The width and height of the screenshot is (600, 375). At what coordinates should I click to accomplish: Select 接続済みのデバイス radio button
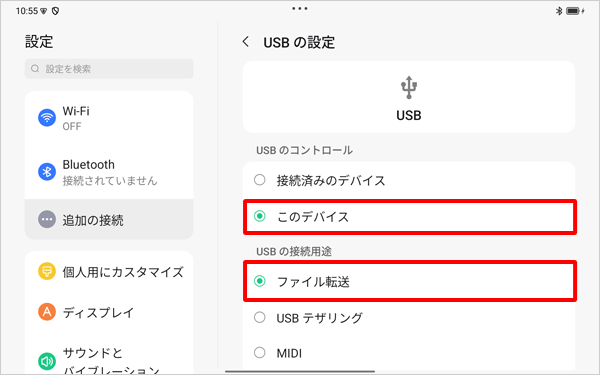pos(259,179)
